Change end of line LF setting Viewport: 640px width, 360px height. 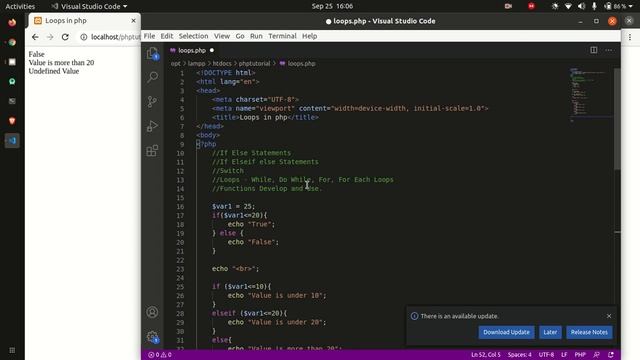point(564,355)
